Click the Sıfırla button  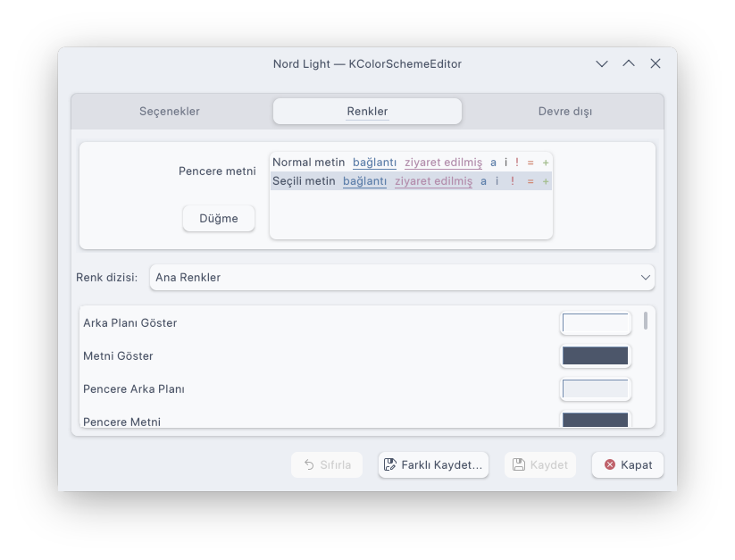click(x=327, y=464)
